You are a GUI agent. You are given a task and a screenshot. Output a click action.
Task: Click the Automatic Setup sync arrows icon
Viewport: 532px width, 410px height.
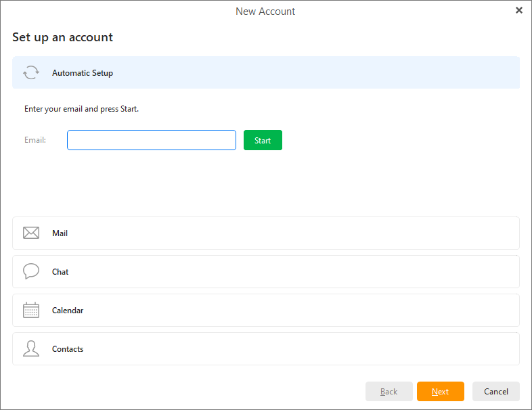coord(31,73)
